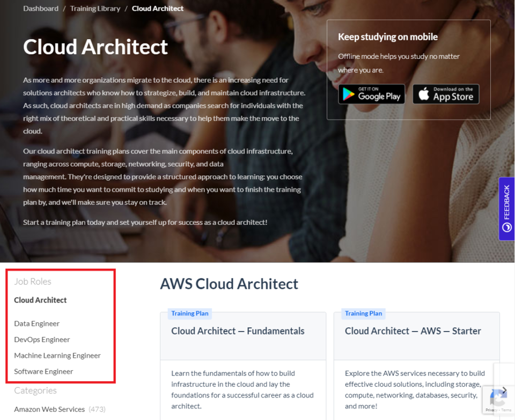
Task: Click the Cloud Architect breadcrumb
Action: coord(158,9)
